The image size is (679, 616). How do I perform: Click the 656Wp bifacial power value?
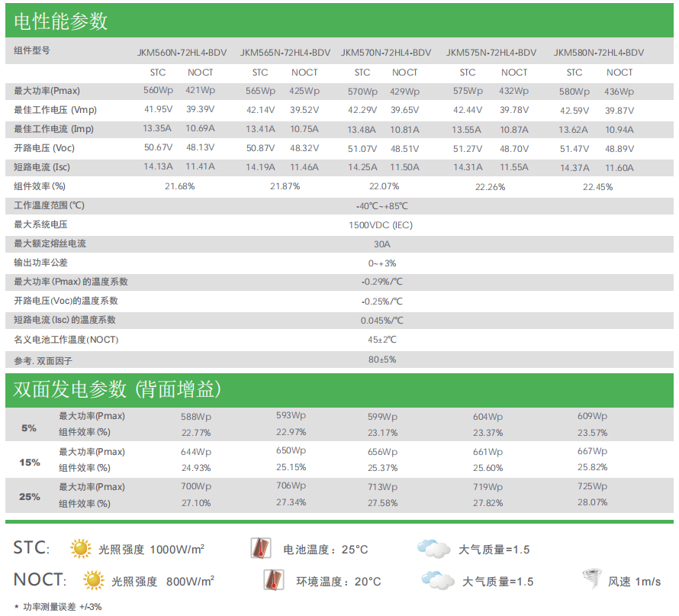pyautogui.click(x=382, y=452)
